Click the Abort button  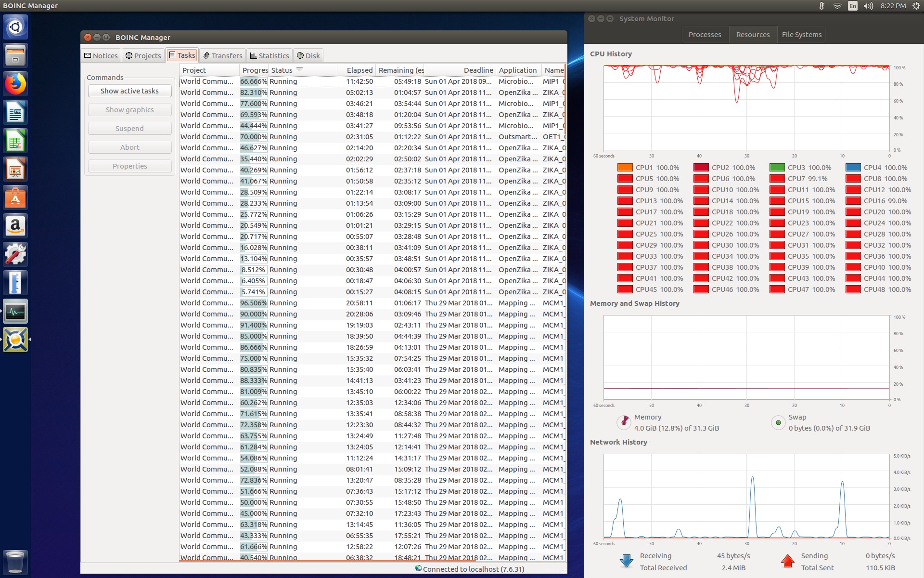click(128, 146)
